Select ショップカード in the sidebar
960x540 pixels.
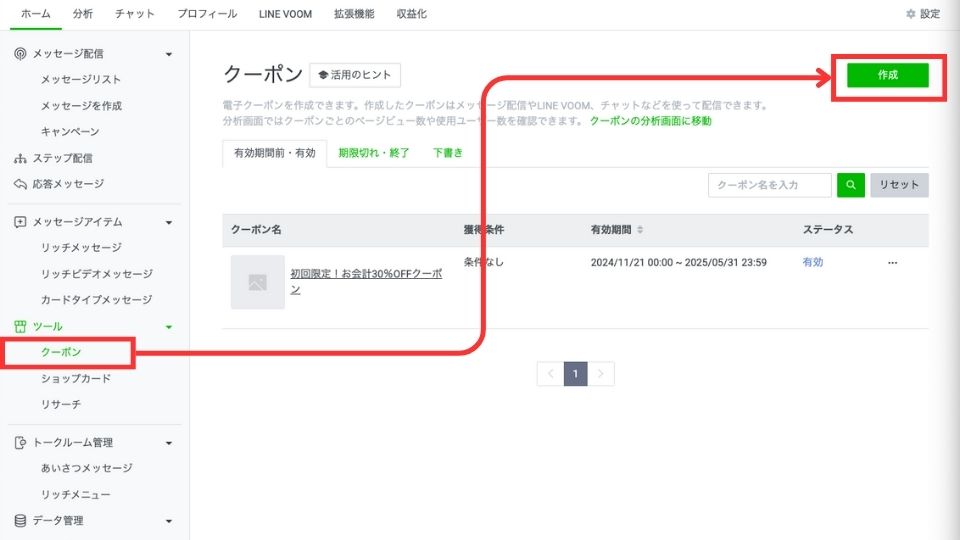pyautogui.click(x=76, y=379)
